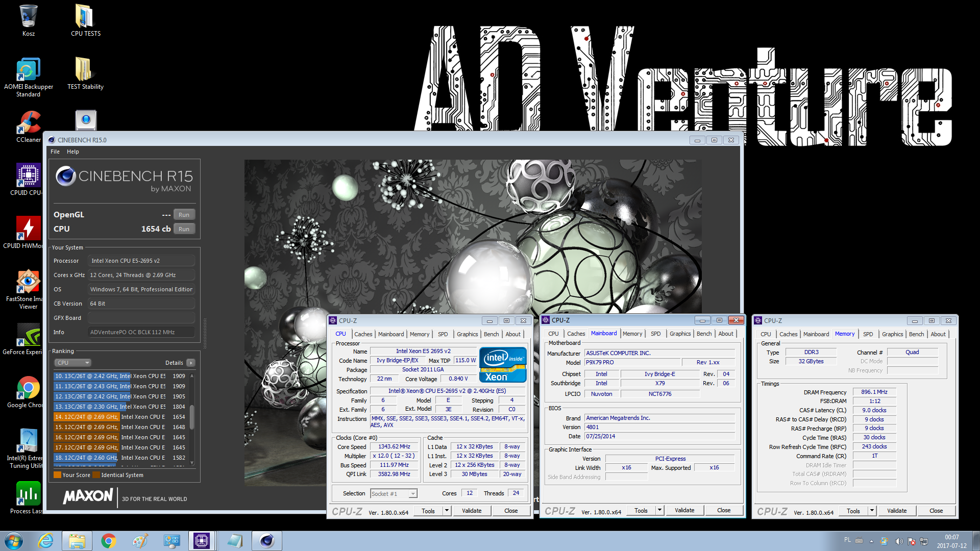Open the CPU ranking type dropdown
The image size is (980, 551).
coord(73,363)
